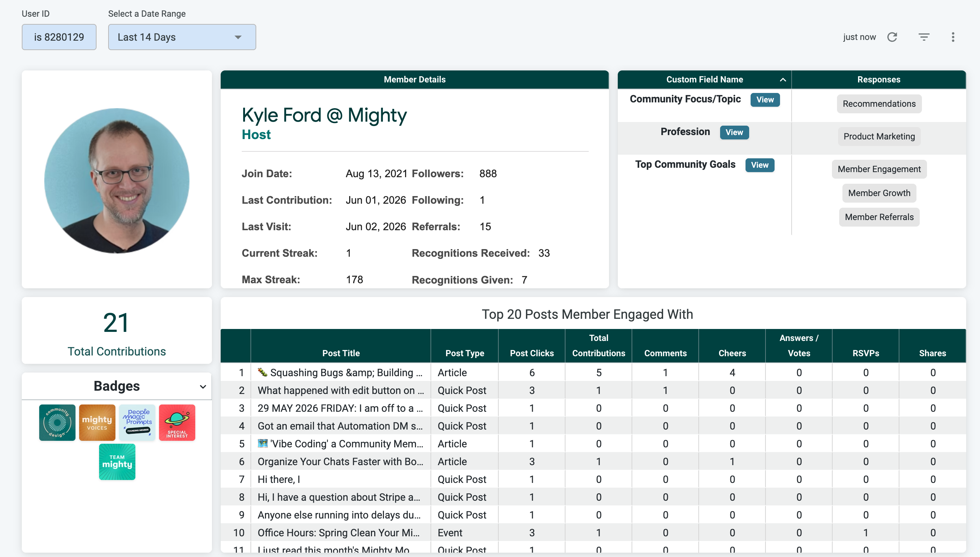Click the Responses column header
This screenshot has height=557, width=980.
(879, 80)
